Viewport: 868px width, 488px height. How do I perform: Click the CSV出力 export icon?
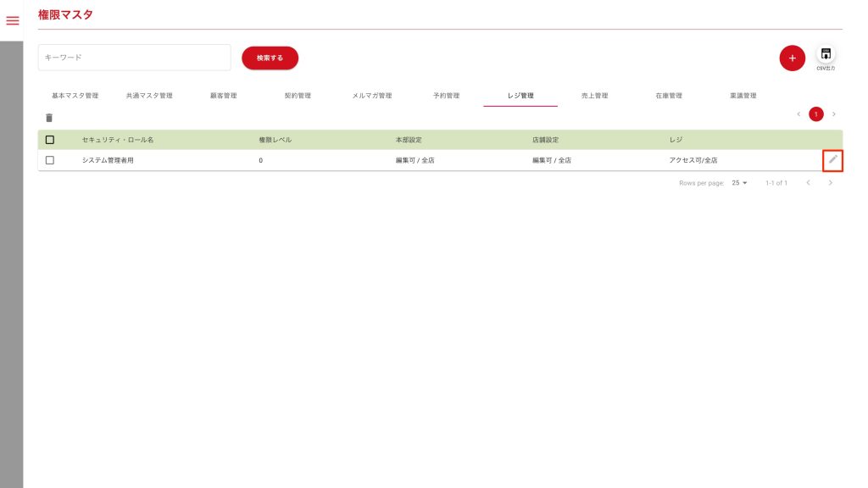tap(826, 54)
